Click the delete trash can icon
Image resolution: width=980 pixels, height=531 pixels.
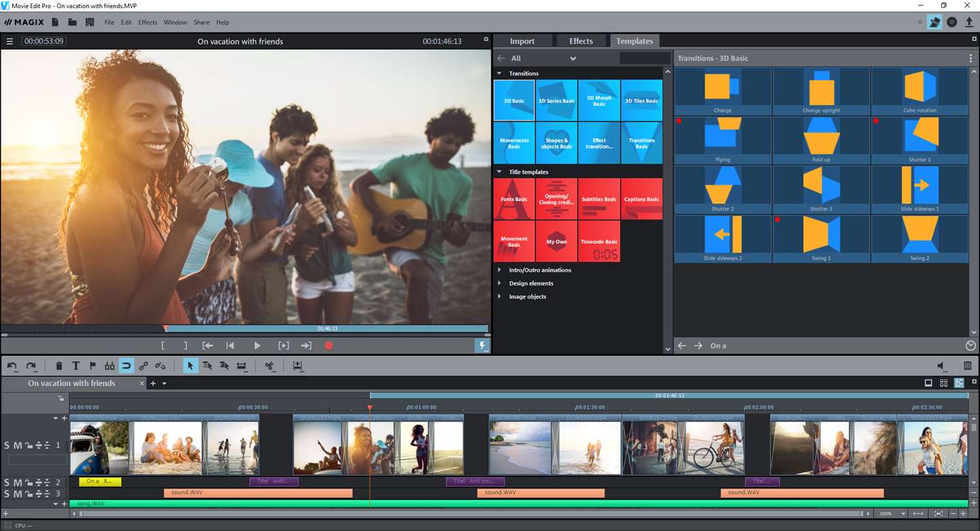(59, 366)
